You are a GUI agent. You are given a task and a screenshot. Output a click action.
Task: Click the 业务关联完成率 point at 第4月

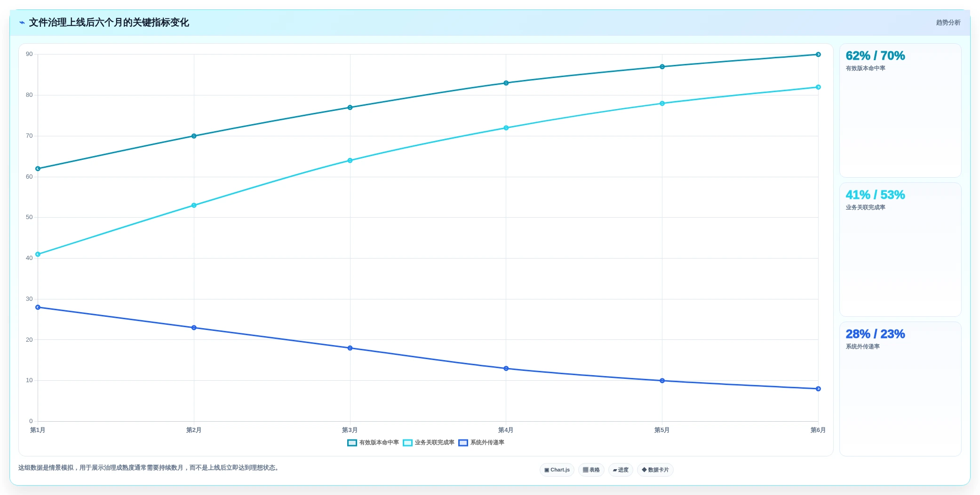tap(506, 128)
